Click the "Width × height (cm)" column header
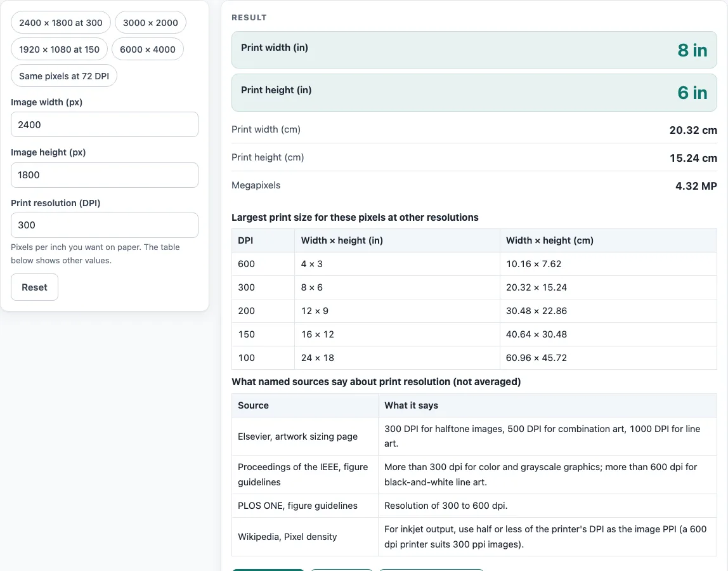Viewport: 728px width, 571px height. (608, 240)
